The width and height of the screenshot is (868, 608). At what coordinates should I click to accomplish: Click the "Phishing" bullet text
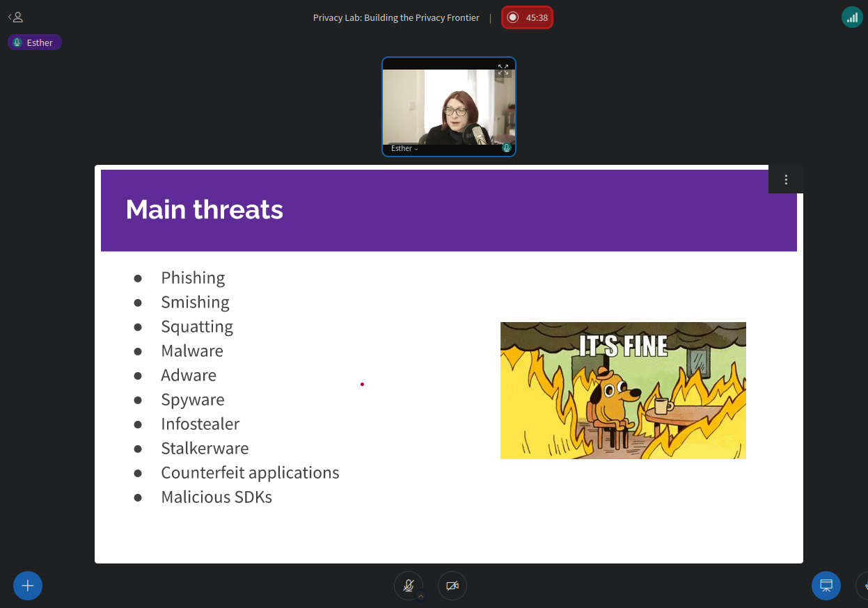[193, 278]
